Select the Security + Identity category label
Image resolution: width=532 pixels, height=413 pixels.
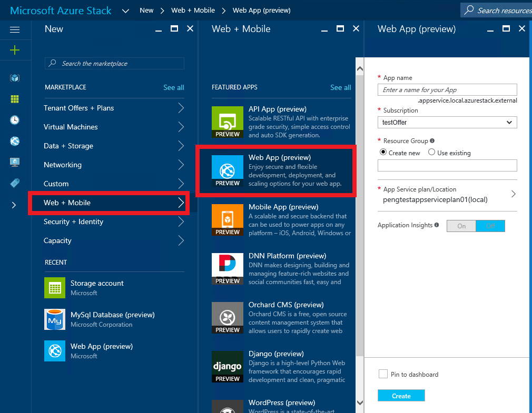coord(73,222)
